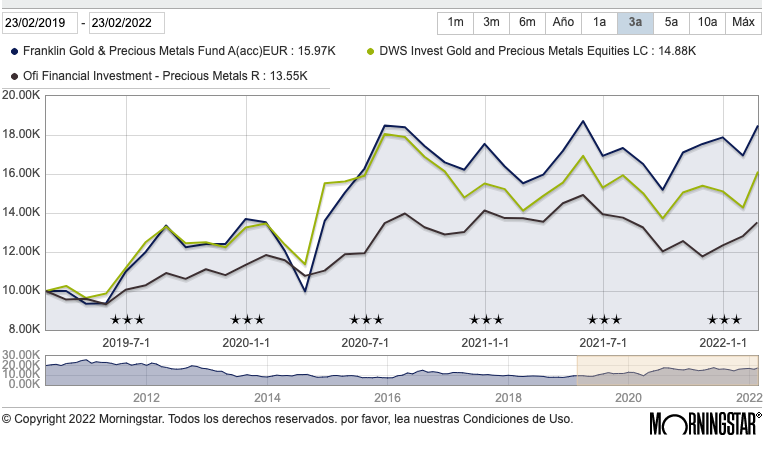This screenshot has height=460, width=780.
Task: Click the star rating above 2021-1-1
Action: point(486,320)
